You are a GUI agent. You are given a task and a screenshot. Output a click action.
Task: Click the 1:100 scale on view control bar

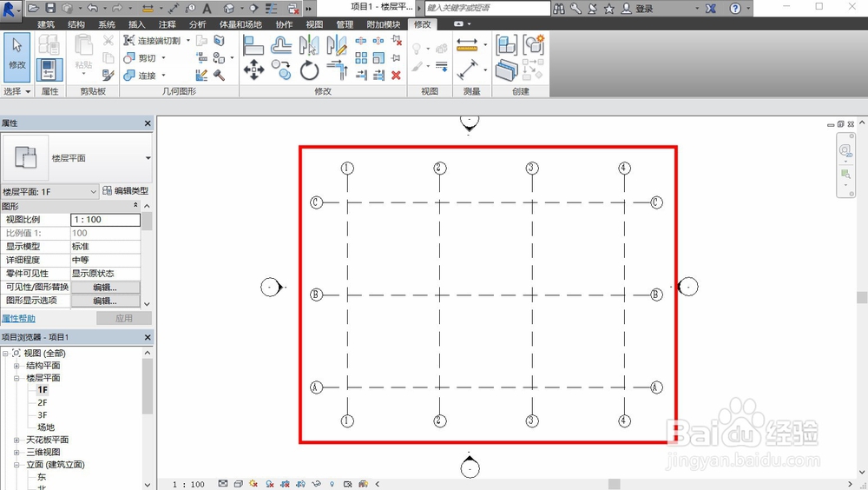click(188, 485)
